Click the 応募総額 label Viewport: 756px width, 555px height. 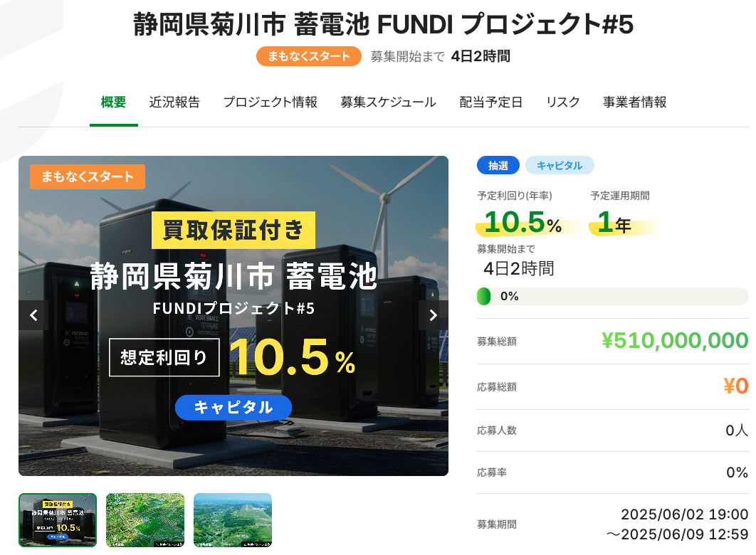[x=497, y=387]
